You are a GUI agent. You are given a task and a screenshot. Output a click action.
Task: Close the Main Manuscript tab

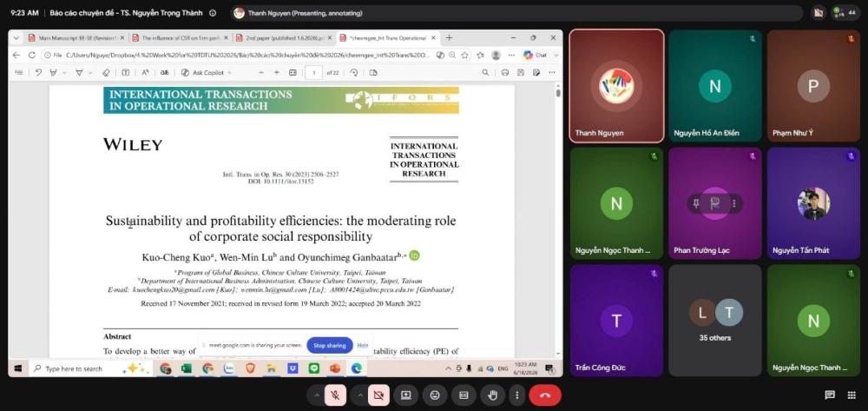point(122,38)
